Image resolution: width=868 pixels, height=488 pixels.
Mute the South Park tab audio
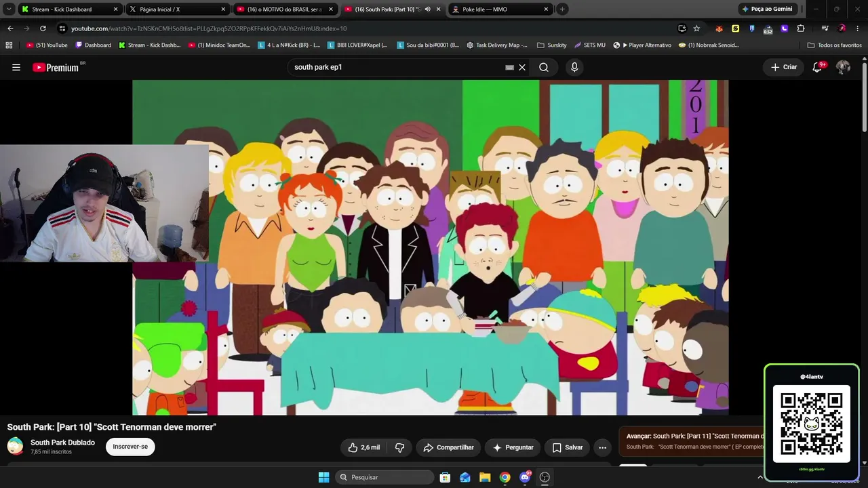point(427,9)
